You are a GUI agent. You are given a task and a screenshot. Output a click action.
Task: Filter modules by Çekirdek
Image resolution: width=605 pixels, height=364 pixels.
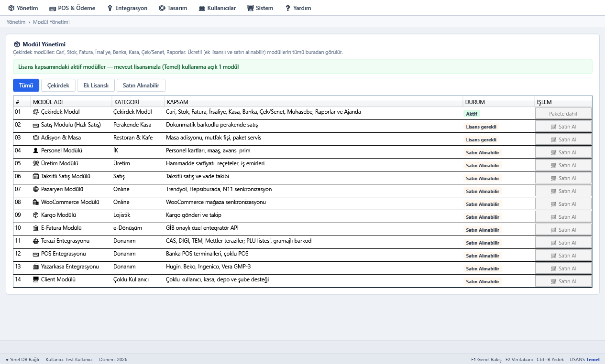tap(58, 85)
